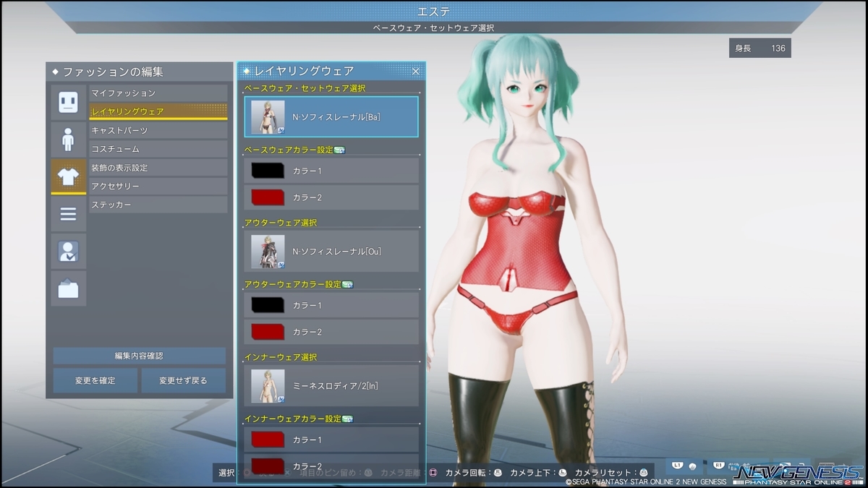Select N-ソフィスレーナル[Ba] basewear row

coord(331,117)
